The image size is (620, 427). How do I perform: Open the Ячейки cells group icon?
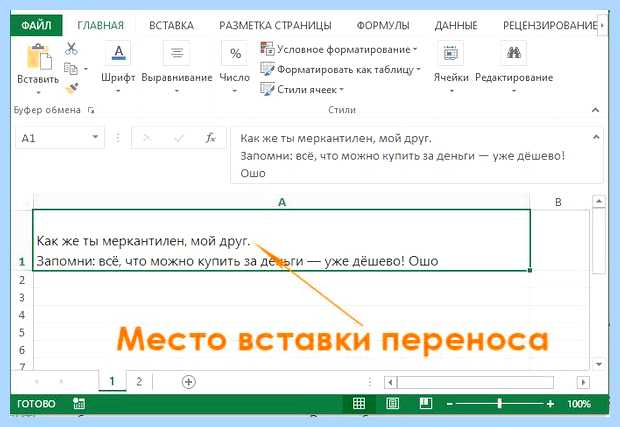[x=451, y=53]
